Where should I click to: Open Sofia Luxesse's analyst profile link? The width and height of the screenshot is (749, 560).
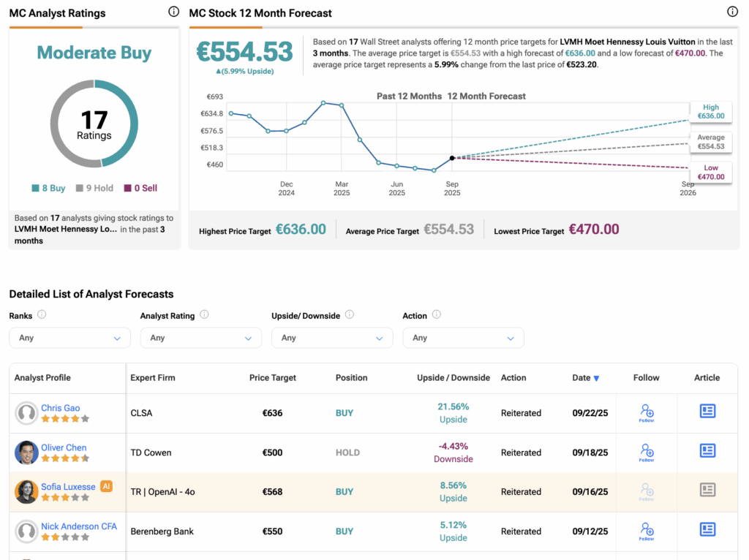[68, 487]
